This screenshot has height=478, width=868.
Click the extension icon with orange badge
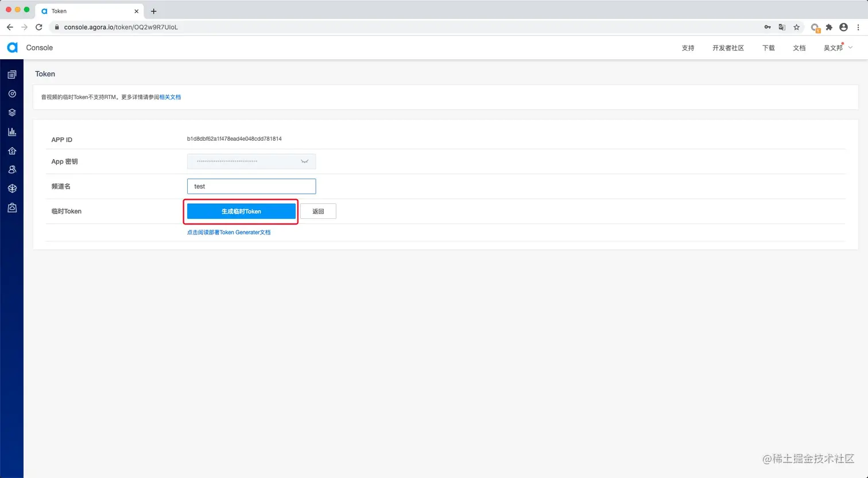(x=815, y=28)
